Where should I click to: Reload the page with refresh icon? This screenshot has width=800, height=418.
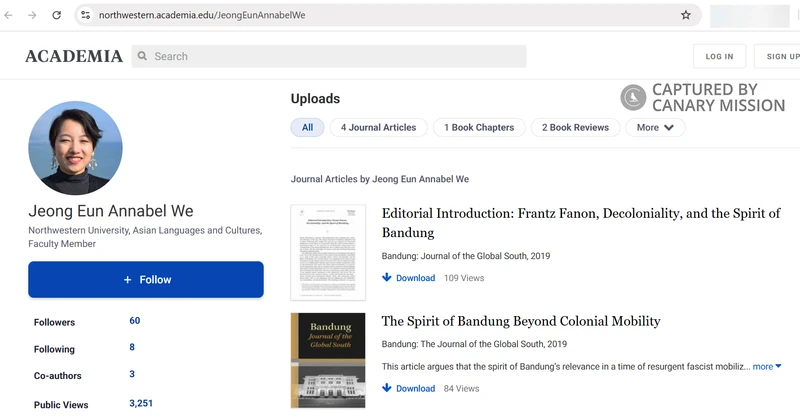56,15
